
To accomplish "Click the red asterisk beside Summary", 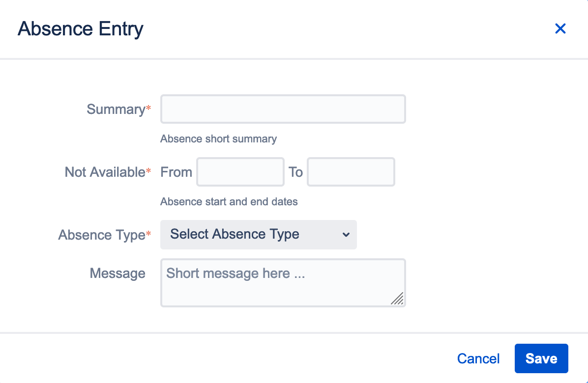I will 148,108.
